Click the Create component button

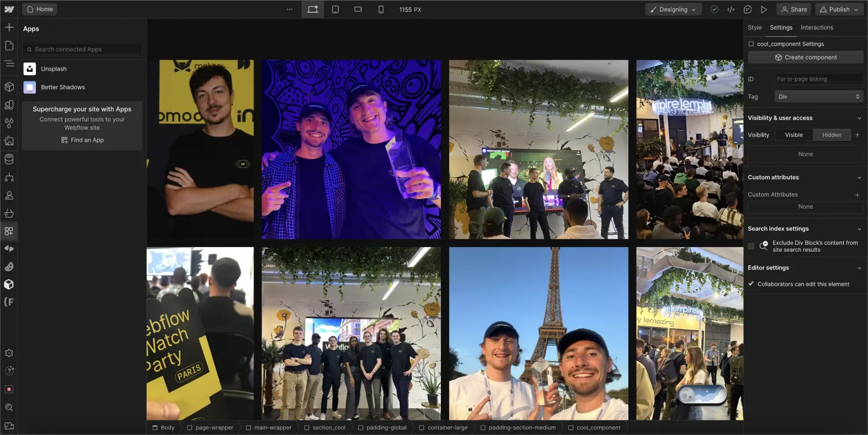pyautogui.click(x=805, y=57)
